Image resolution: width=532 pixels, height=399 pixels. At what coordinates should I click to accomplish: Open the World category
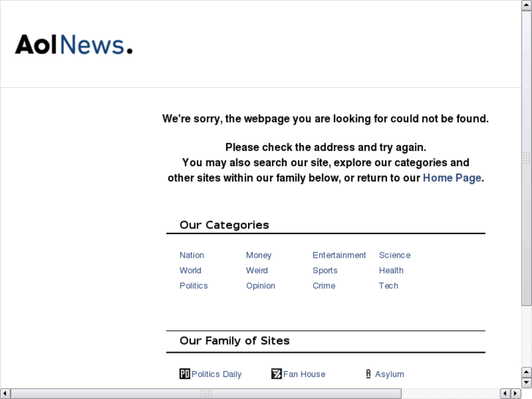(190, 270)
